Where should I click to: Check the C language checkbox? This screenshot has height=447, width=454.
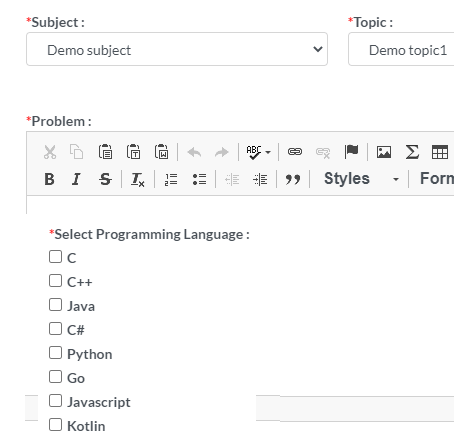(55, 257)
